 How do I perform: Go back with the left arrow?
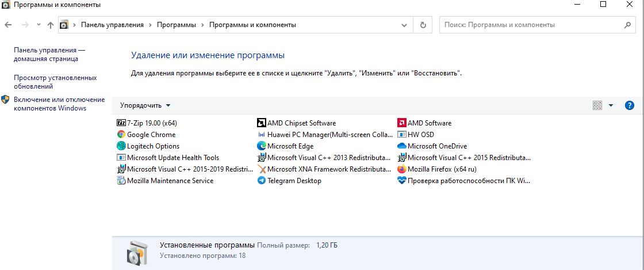[x=8, y=25]
